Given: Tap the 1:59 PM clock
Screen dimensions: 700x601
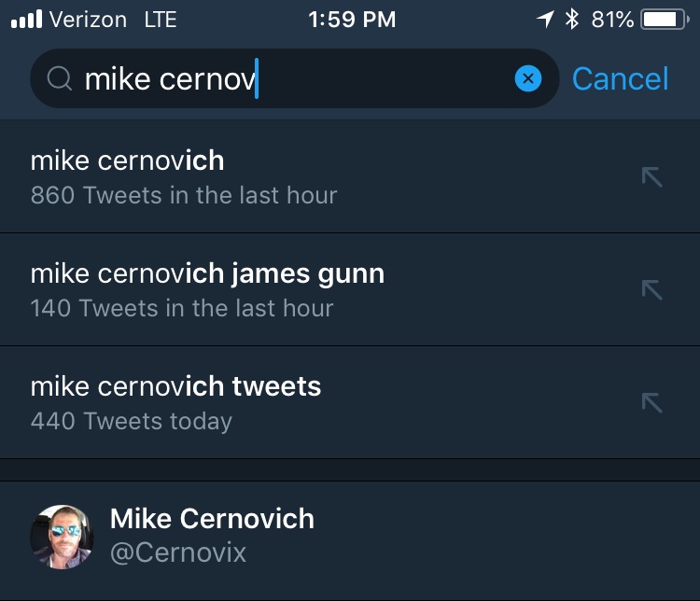Looking at the screenshot, I should pos(352,20).
